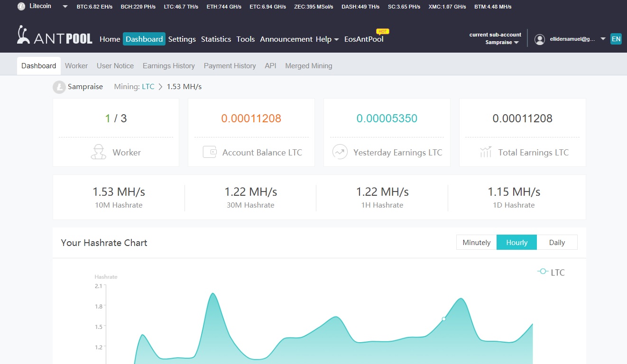The width and height of the screenshot is (627, 364).
Task: Click the Yesterday Earnings trend icon
Action: point(340,152)
